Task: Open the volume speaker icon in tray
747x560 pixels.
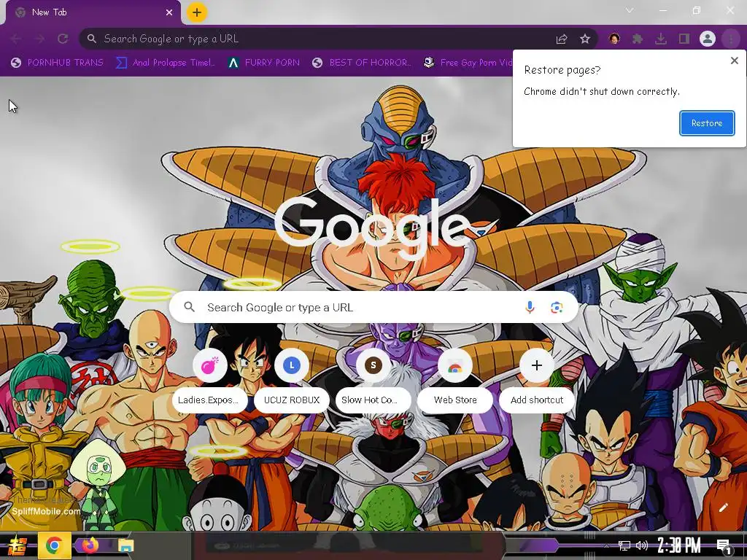Action: 642,545
